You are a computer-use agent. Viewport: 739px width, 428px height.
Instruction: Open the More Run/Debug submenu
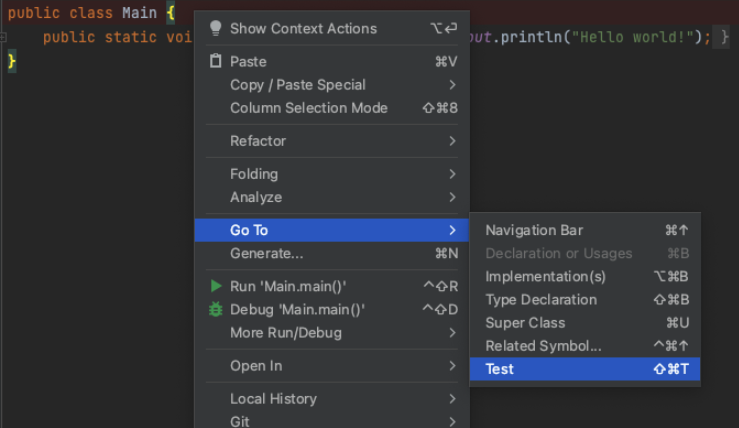[x=285, y=332]
